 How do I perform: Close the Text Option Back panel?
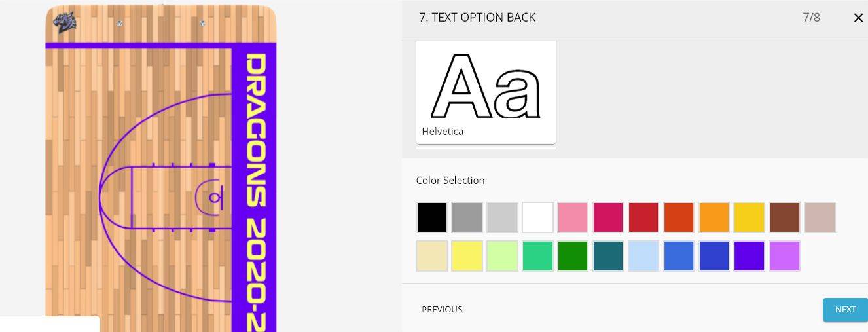858,18
